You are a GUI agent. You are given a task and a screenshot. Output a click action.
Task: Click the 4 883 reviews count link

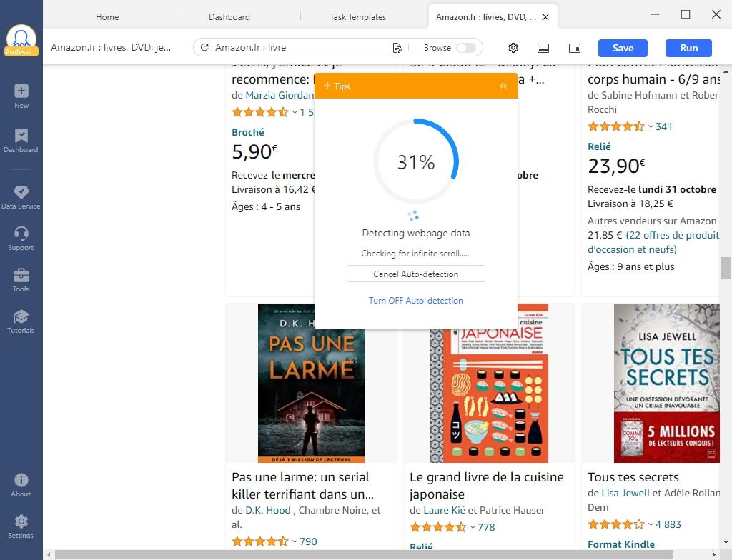(x=668, y=524)
